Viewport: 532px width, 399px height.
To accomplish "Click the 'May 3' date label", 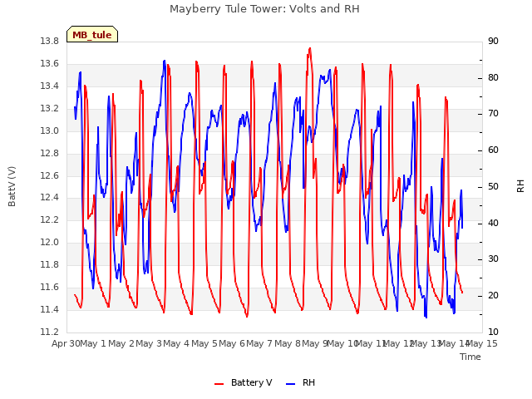I will (150, 343).
